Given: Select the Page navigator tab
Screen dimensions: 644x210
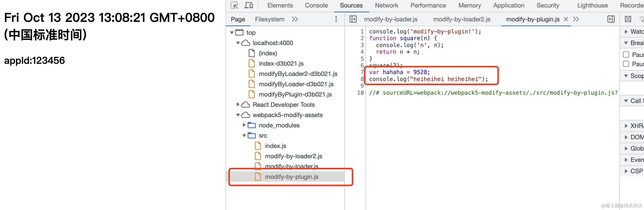Looking at the screenshot, I should (238, 19).
